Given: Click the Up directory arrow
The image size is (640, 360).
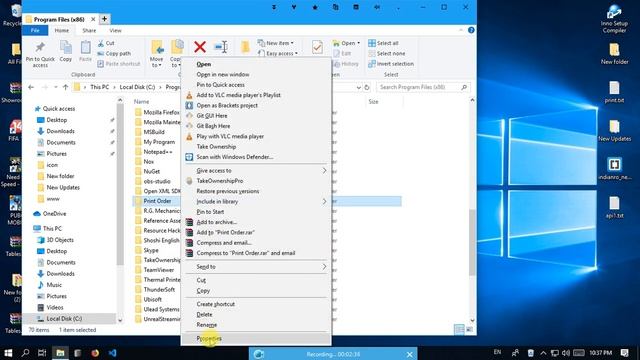Looking at the screenshot, I should [65, 87].
